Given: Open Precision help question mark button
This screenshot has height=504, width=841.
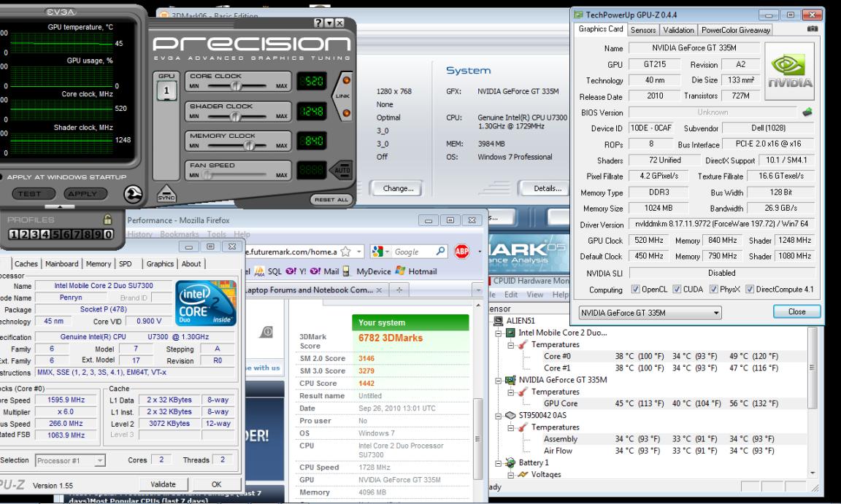Looking at the screenshot, I should tap(318, 23).
